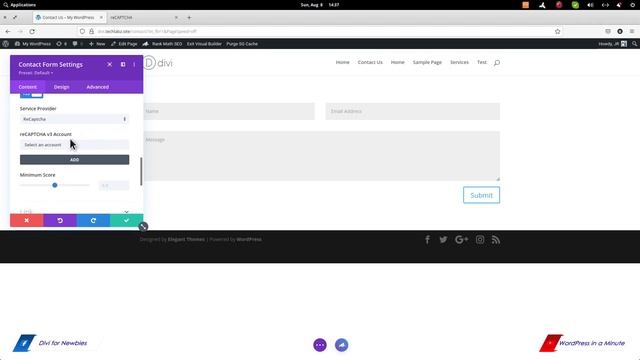This screenshot has width=640, height=360.
Task: Click the settings panel vertical scrollbar
Action: click(x=141, y=171)
